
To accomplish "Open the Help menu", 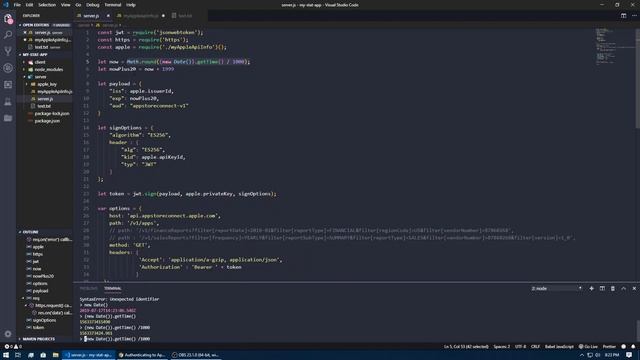I will pos(131,5).
